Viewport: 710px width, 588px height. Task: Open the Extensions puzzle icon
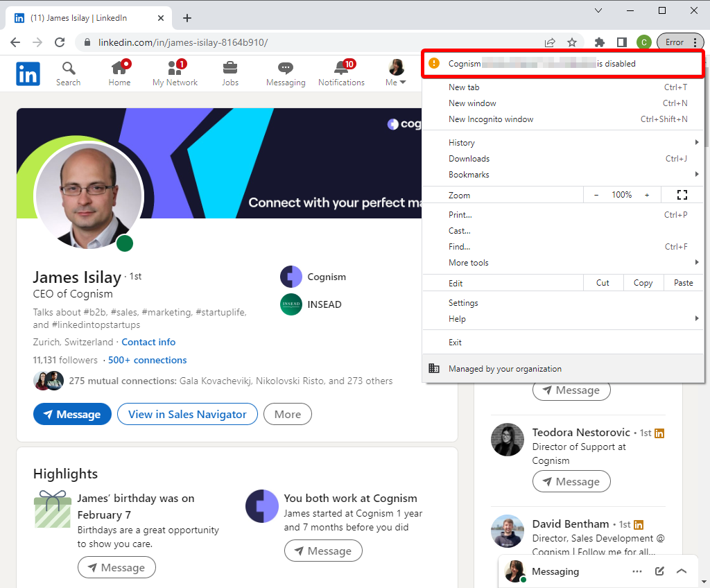coord(600,42)
